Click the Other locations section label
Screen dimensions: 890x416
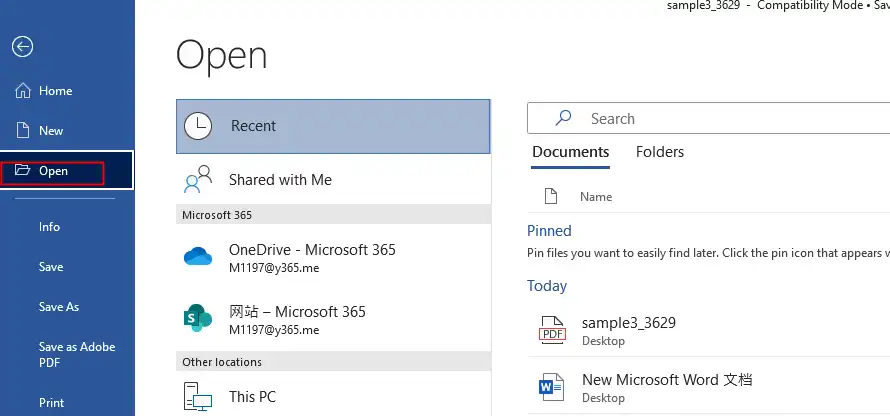point(222,362)
